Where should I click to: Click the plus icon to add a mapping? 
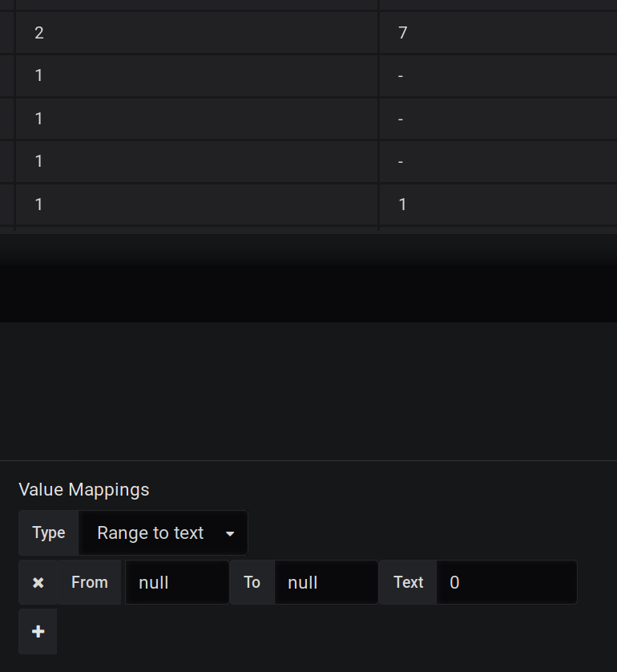pyautogui.click(x=38, y=631)
